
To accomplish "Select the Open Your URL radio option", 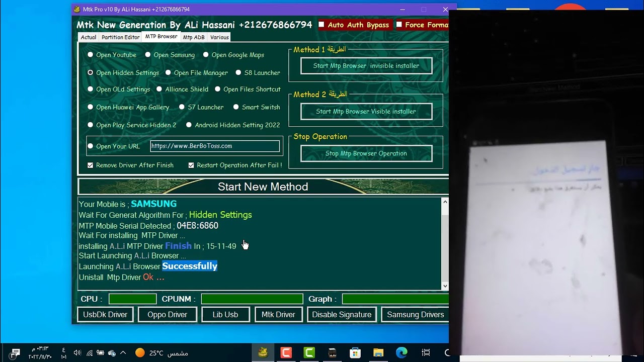I will [91, 146].
